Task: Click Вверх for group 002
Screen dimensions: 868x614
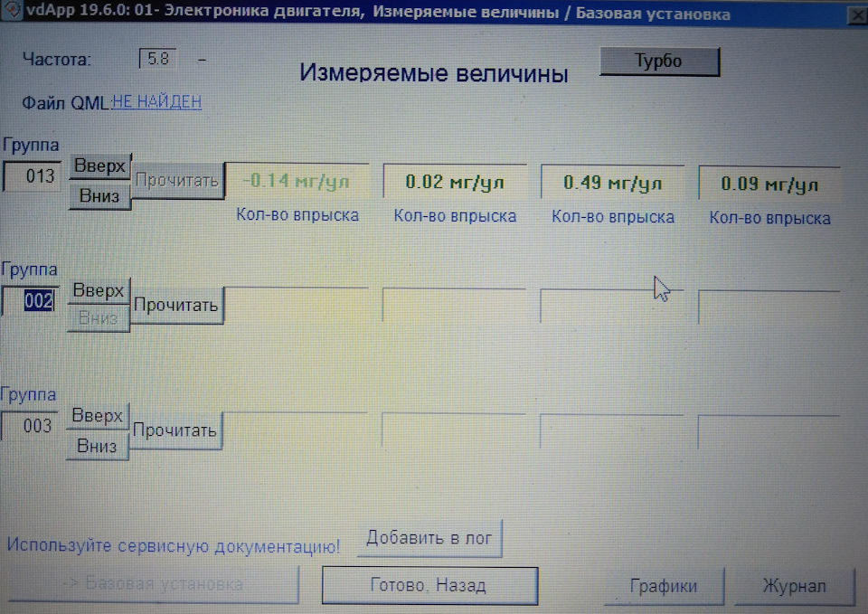Action: (99, 290)
